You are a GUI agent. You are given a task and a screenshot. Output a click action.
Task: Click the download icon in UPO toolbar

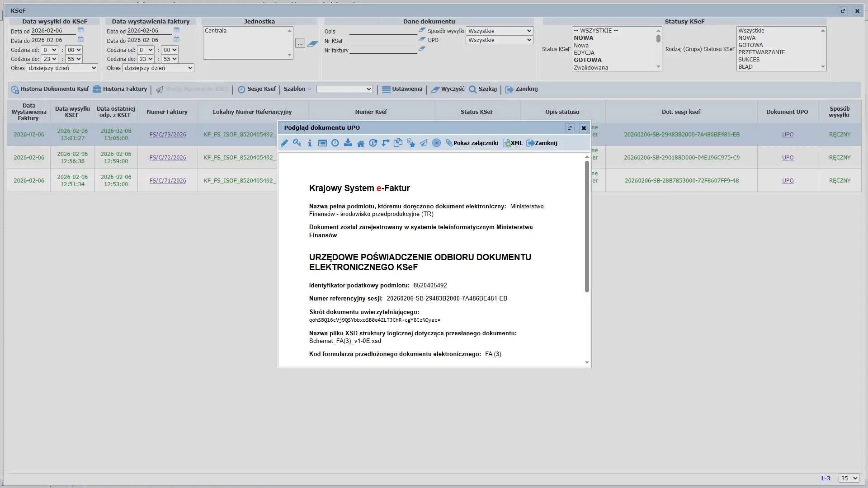click(x=348, y=143)
